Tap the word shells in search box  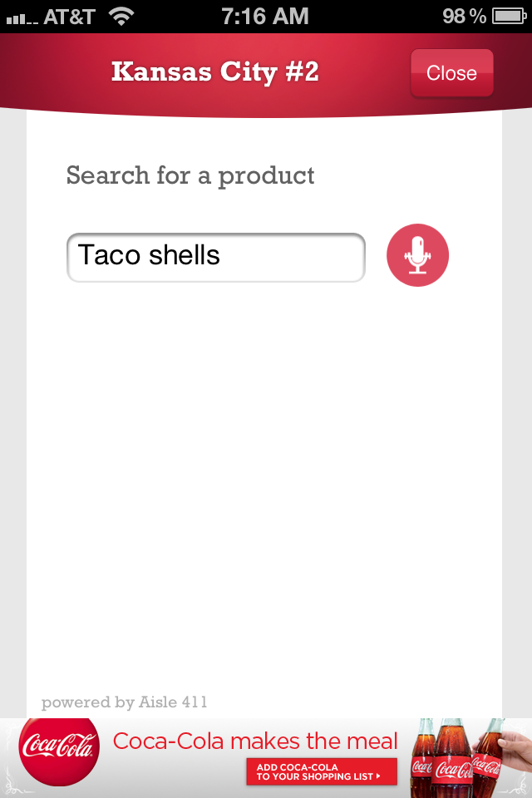pyautogui.click(x=184, y=255)
